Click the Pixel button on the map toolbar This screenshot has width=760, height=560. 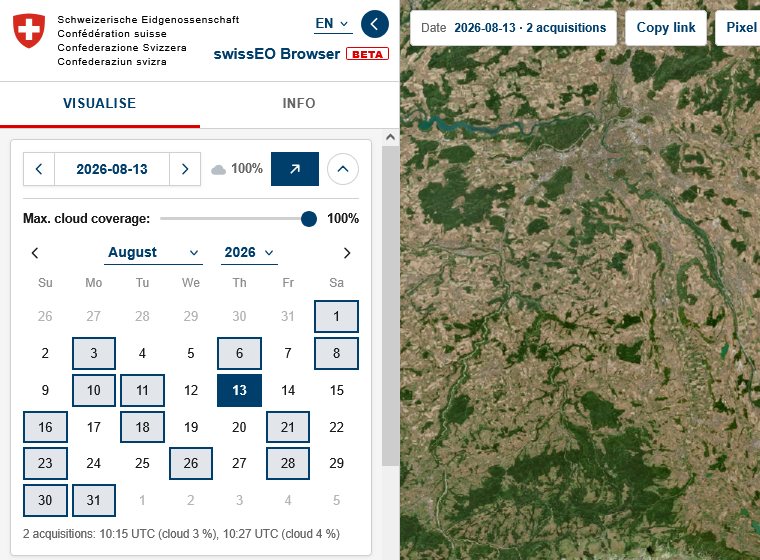(x=739, y=28)
